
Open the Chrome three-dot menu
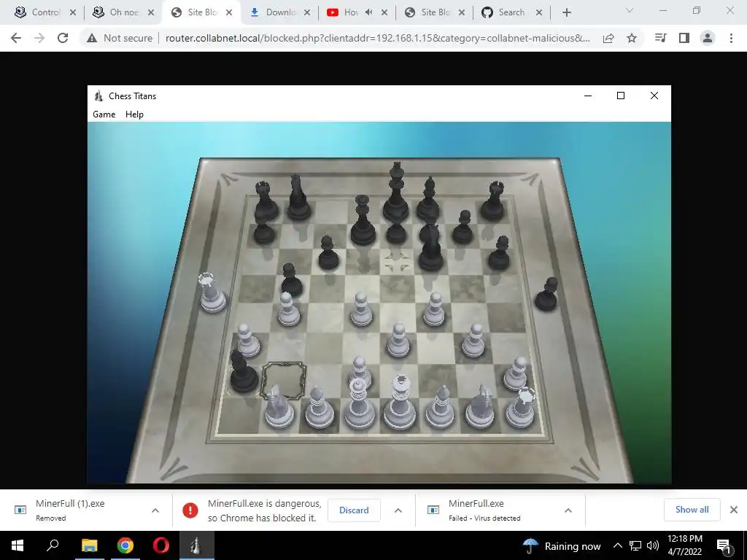point(731,38)
